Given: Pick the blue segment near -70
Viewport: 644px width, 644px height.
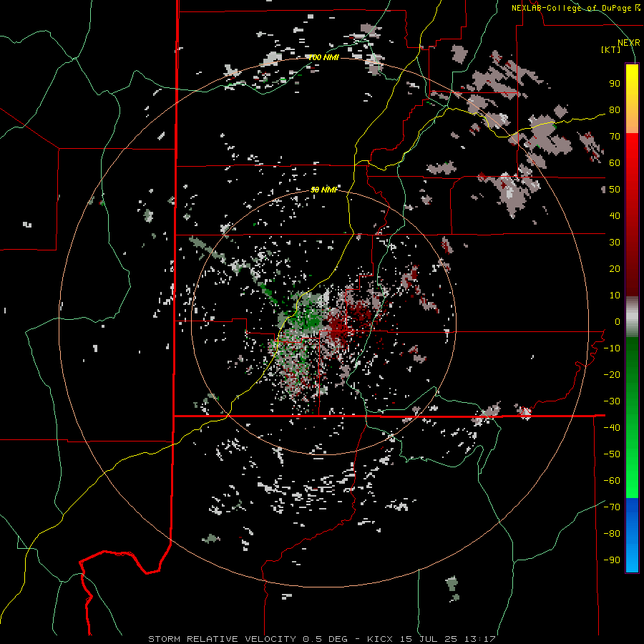Looking at the screenshot, I should click(x=632, y=509).
